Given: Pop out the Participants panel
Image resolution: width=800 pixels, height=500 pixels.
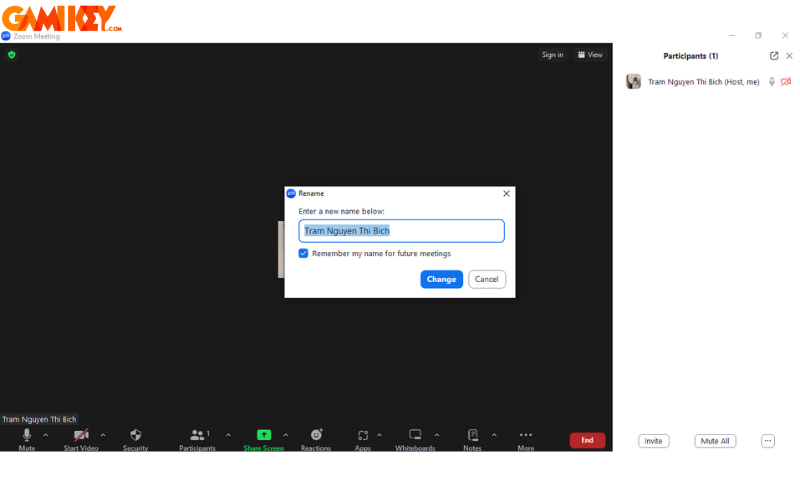Looking at the screenshot, I should (x=774, y=56).
